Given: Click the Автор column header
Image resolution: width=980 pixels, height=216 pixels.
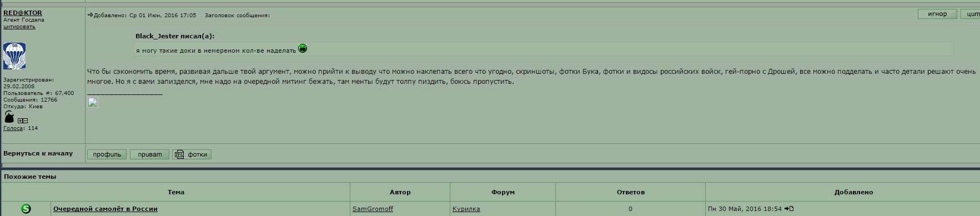Looking at the screenshot, I should click(400, 192).
